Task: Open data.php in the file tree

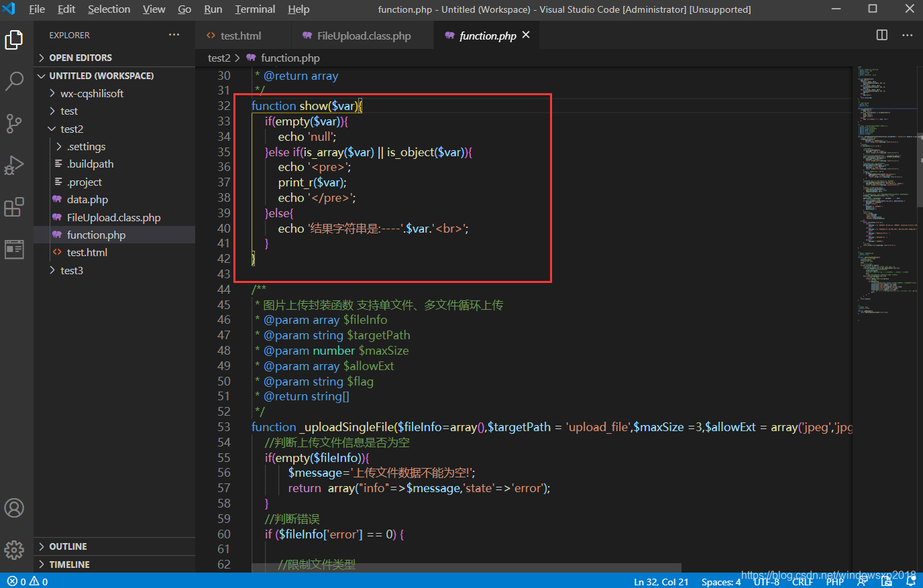Action: (x=87, y=200)
